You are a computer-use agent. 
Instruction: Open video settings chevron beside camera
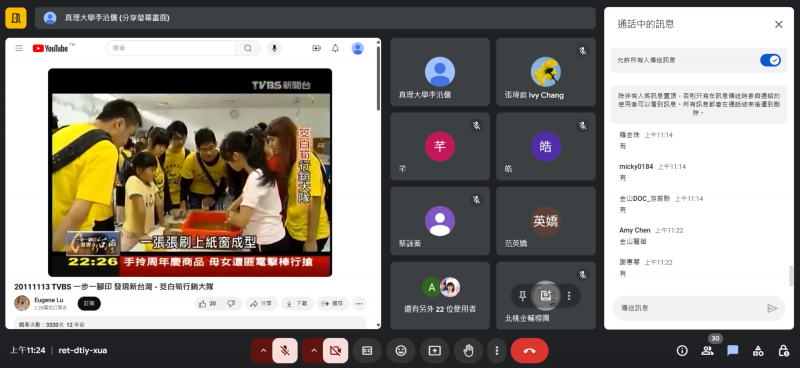[x=314, y=351]
